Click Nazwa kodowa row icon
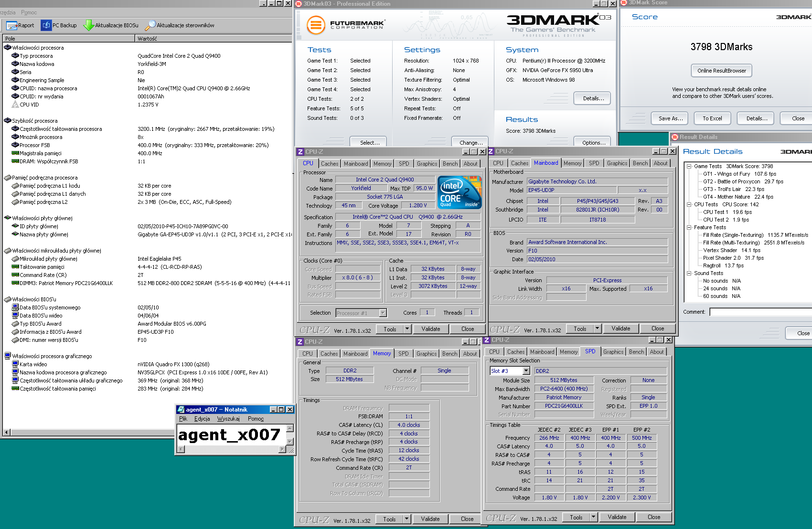 click(x=15, y=64)
